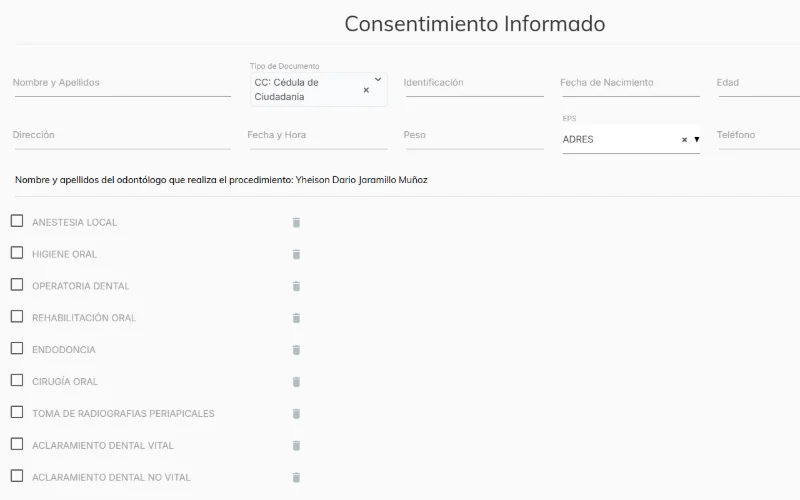The width and height of the screenshot is (800, 500).
Task: Focus the Teléfono input field
Action: pyautogui.click(x=758, y=136)
